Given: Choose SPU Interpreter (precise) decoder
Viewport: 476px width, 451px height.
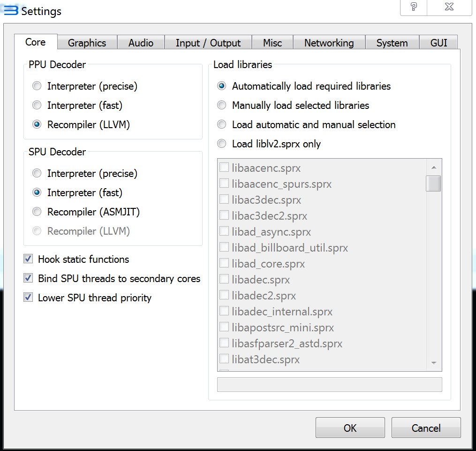Looking at the screenshot, I should [37, 174].
